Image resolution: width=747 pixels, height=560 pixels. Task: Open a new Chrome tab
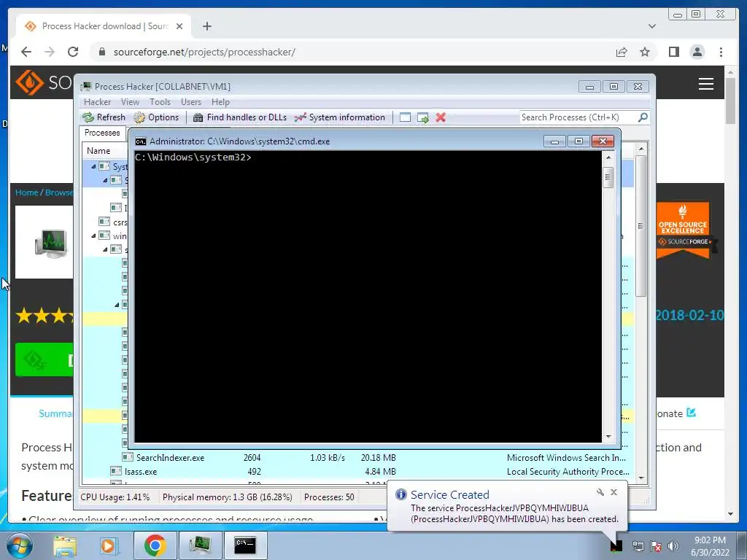pyautogui.click(x=206, y=26)
